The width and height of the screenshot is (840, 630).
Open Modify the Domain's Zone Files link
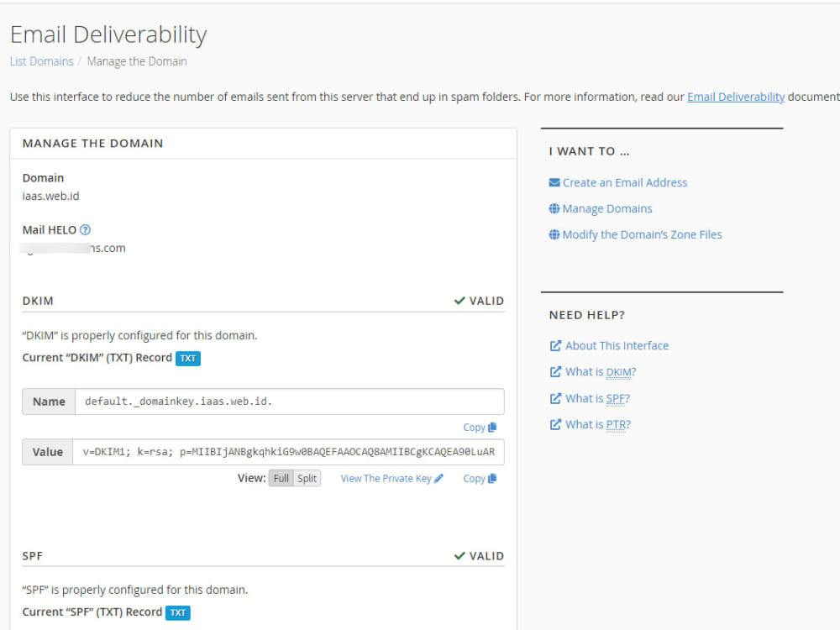642,234
